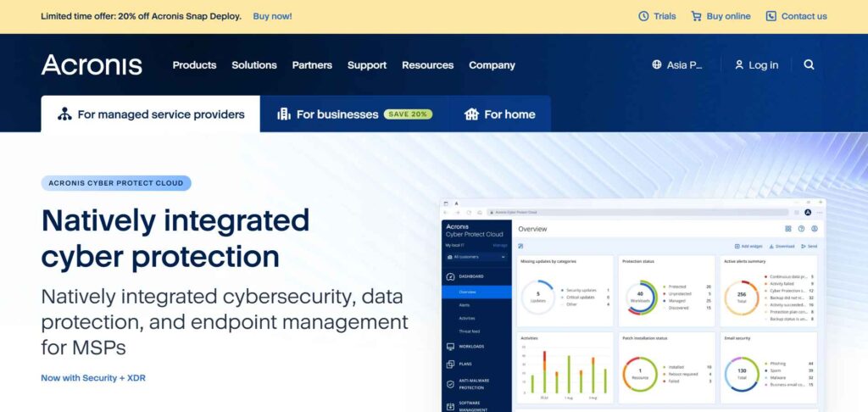
Task: Follow the Now with Security + XDR link
Action: pyautogui.click(x=93, y=378)
